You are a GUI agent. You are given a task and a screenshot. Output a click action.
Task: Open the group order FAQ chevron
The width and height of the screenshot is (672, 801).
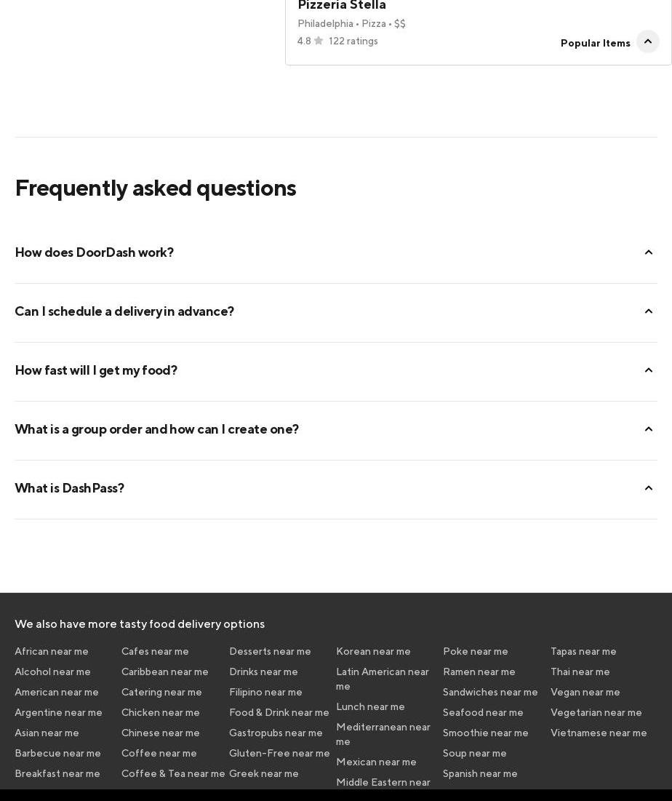(x=648, y=429)
